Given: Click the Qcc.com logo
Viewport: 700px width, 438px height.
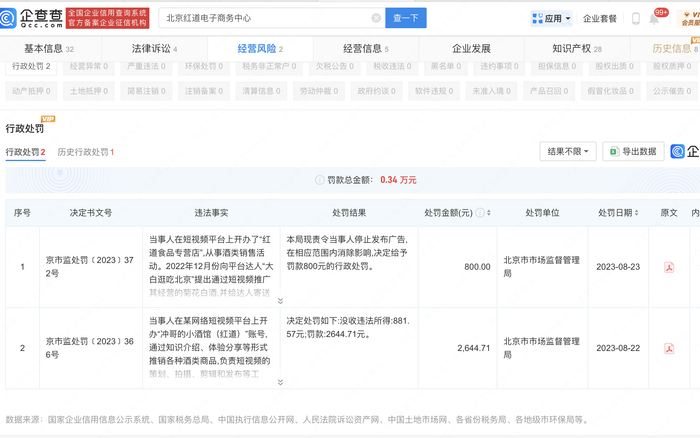Looking at the screenshot, I should pos(33,17).
